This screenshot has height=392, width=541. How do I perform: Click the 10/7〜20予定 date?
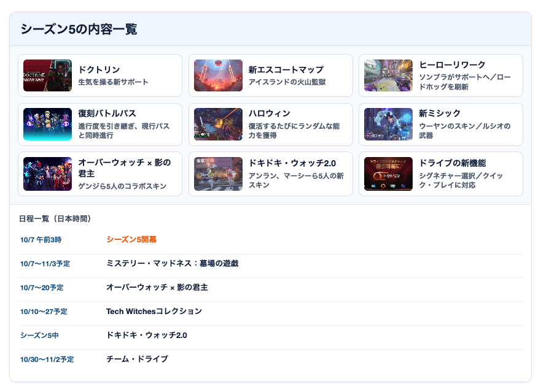42,288
